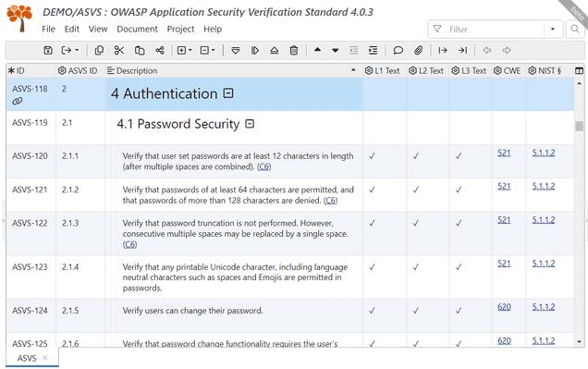
Task: Open the Filter dropdown arrow
Action: click(553, 29)
